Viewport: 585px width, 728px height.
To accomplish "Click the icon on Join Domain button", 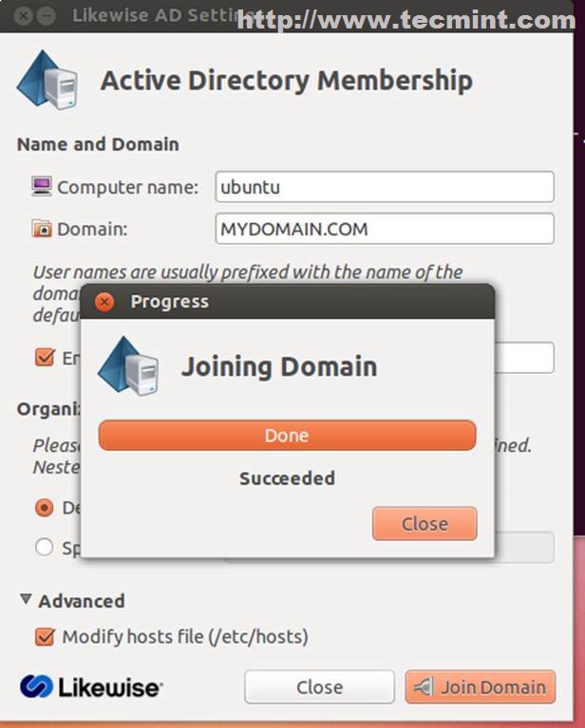I will (424, 687).
